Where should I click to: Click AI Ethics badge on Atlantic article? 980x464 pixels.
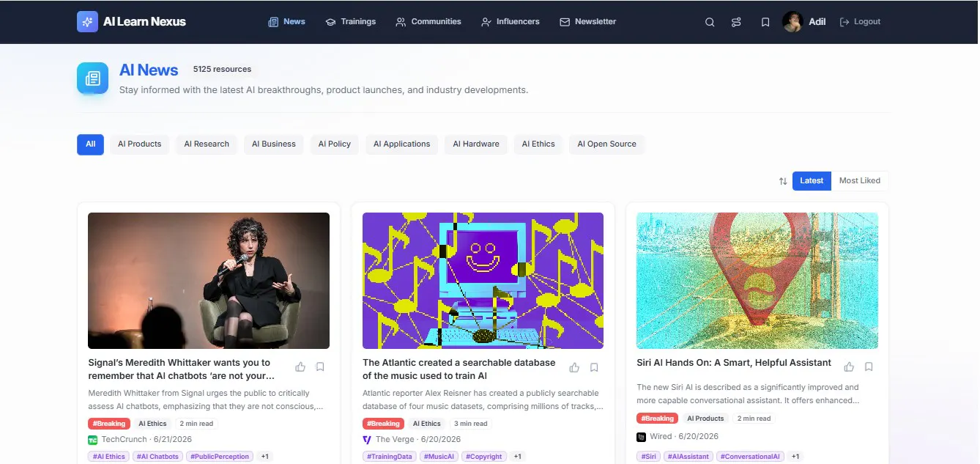pos(426,424)
